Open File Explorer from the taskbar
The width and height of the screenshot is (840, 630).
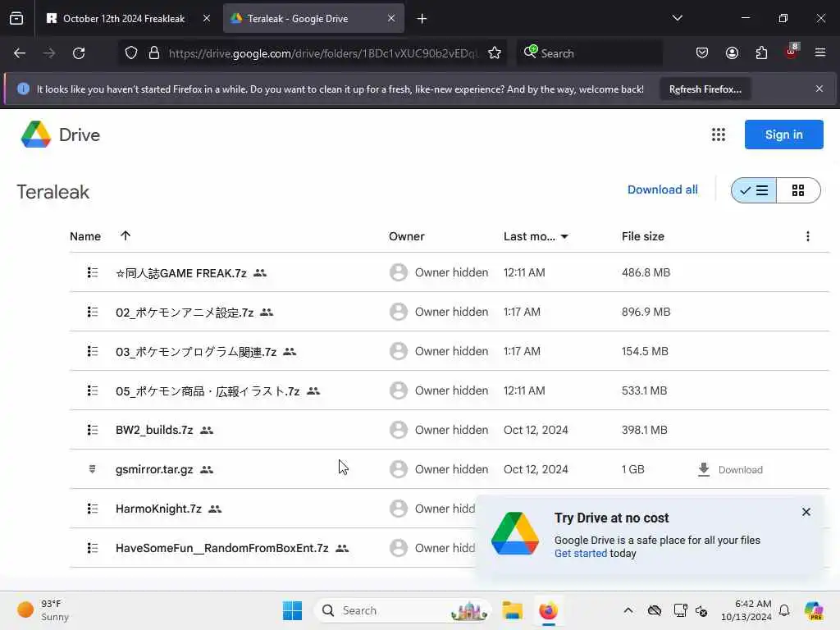click(512, 610)
